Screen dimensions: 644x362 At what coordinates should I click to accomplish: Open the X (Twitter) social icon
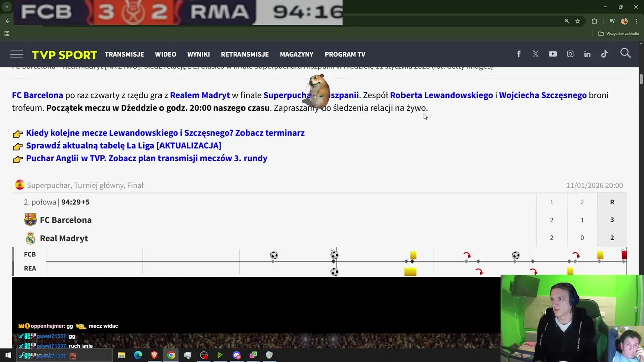535,54
